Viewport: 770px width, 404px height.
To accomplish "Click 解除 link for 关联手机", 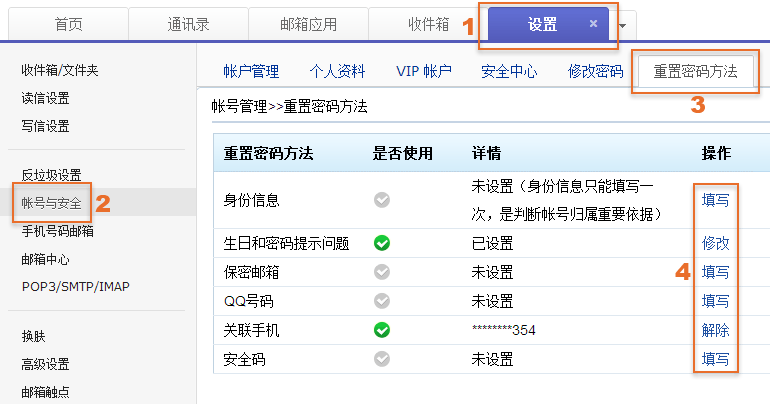I will 715,329.
